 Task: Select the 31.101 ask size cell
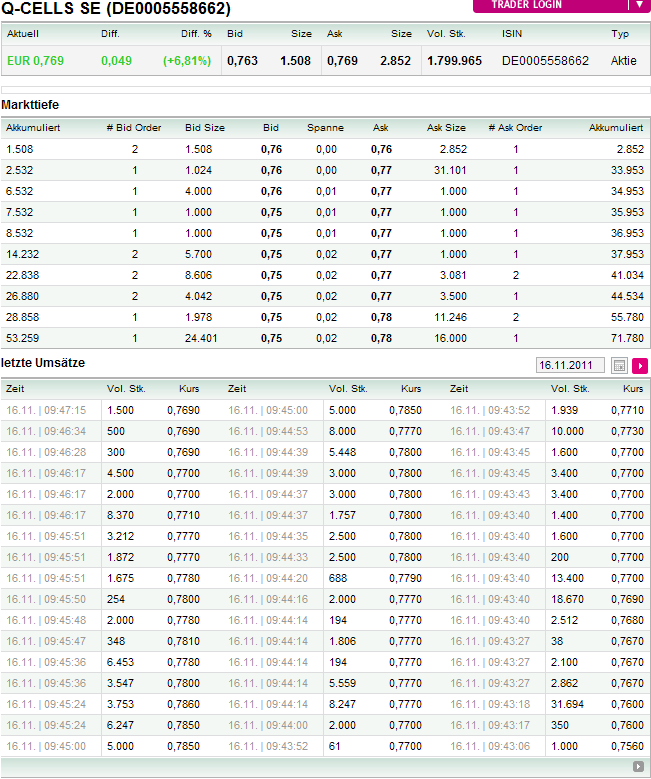point(451,170)
